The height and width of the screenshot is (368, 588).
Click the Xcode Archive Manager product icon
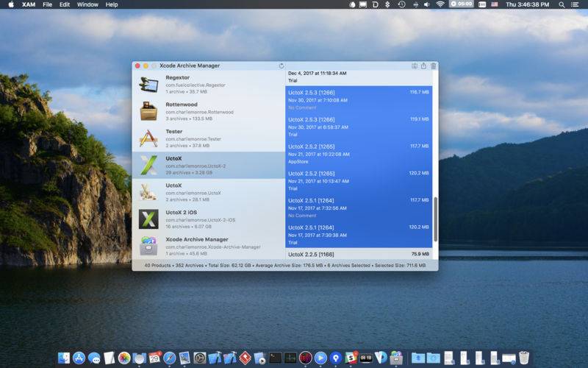pyautogui.click(x=148, y=246)
